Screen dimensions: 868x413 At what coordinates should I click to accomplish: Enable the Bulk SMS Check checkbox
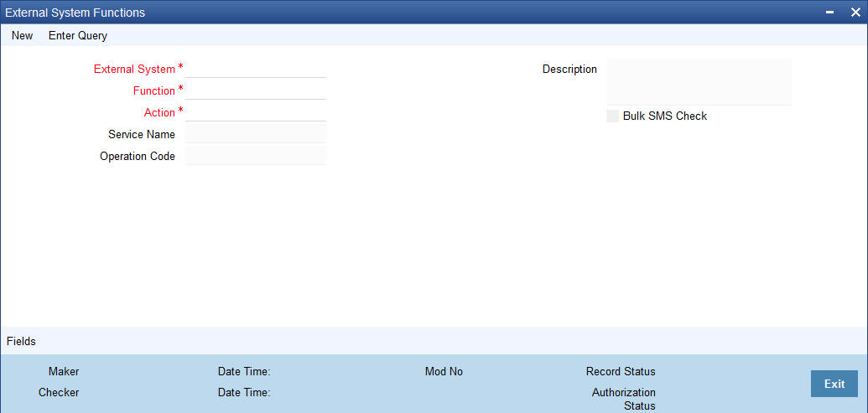pyautogui.click(x=613, y=116)
